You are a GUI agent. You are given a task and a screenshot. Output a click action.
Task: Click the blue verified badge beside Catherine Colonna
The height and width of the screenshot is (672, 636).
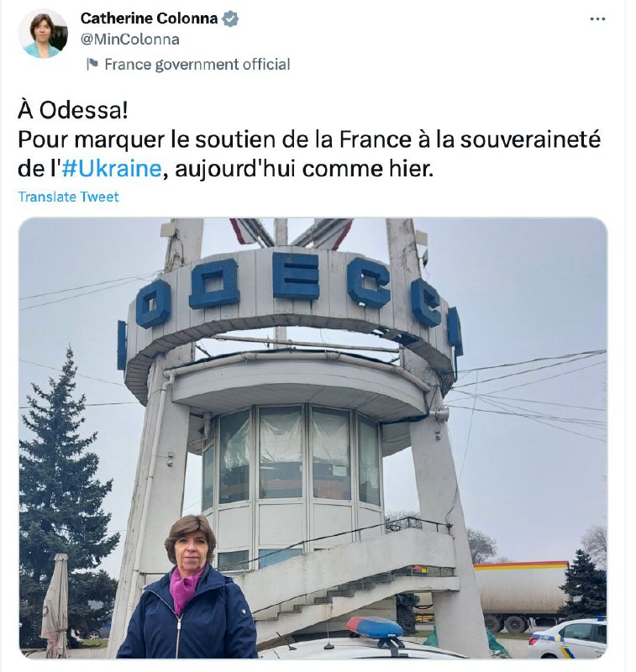(231, 18)
